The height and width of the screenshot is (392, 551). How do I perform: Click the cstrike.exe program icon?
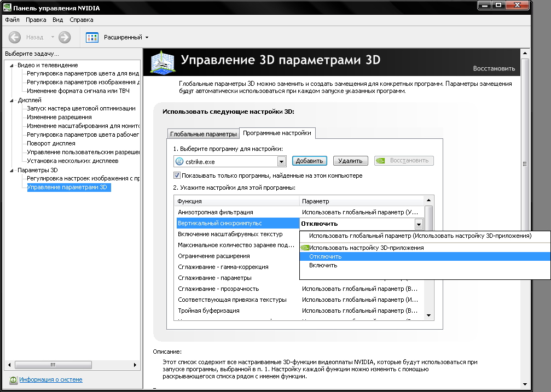(x=179, y=162)
